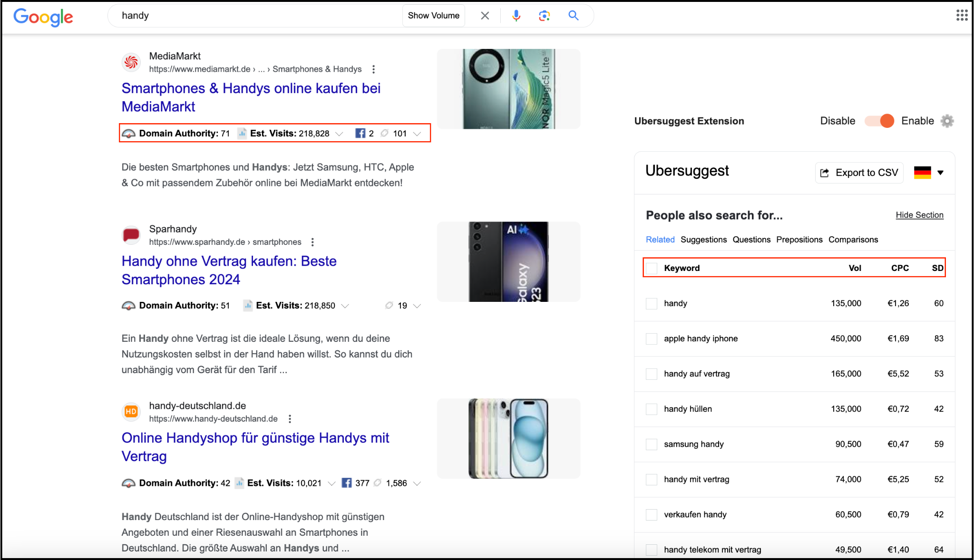974x560 pixels.
Task: Select the Related tab
Action: tap(660, 240)
